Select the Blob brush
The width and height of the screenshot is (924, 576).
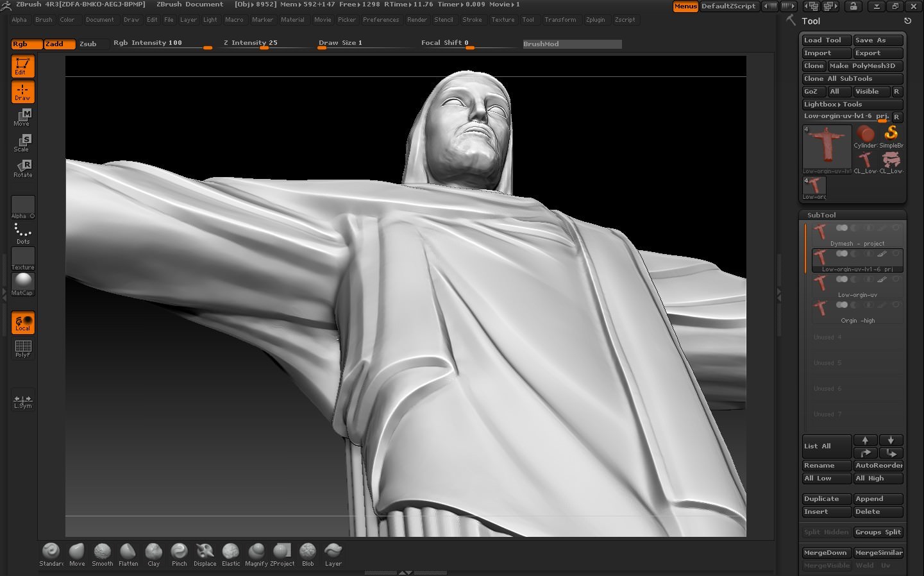(308, 555)
